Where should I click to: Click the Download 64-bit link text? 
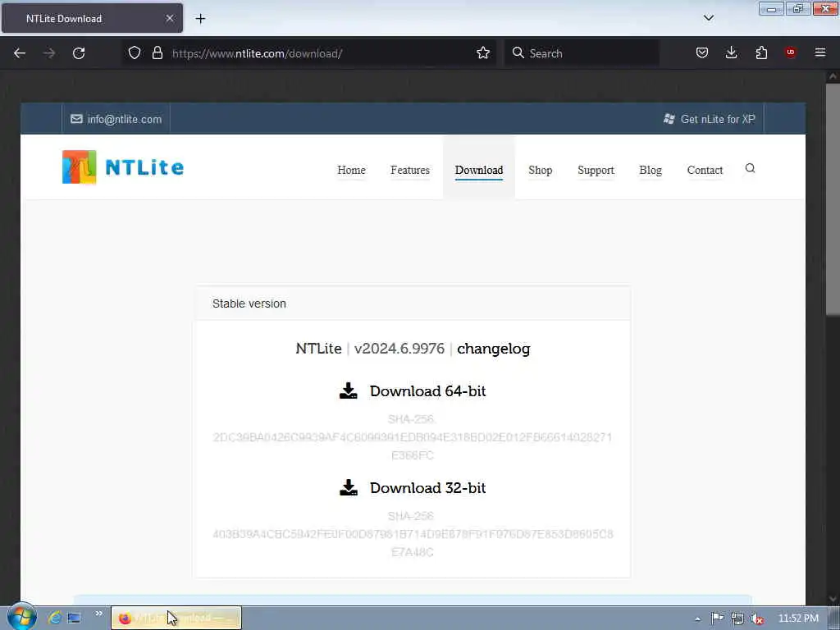click(427, 391)
